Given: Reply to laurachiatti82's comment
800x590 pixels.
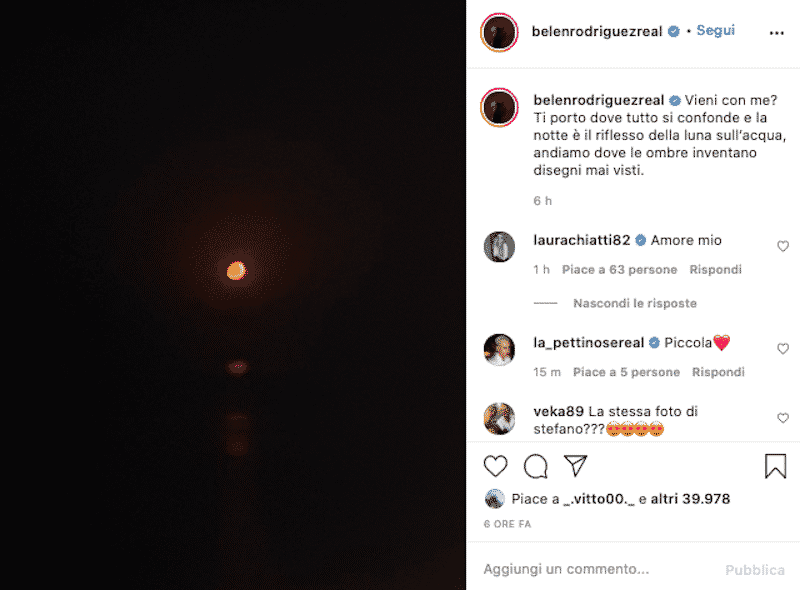Looking at the screenshot, I should tap(716, 270).
